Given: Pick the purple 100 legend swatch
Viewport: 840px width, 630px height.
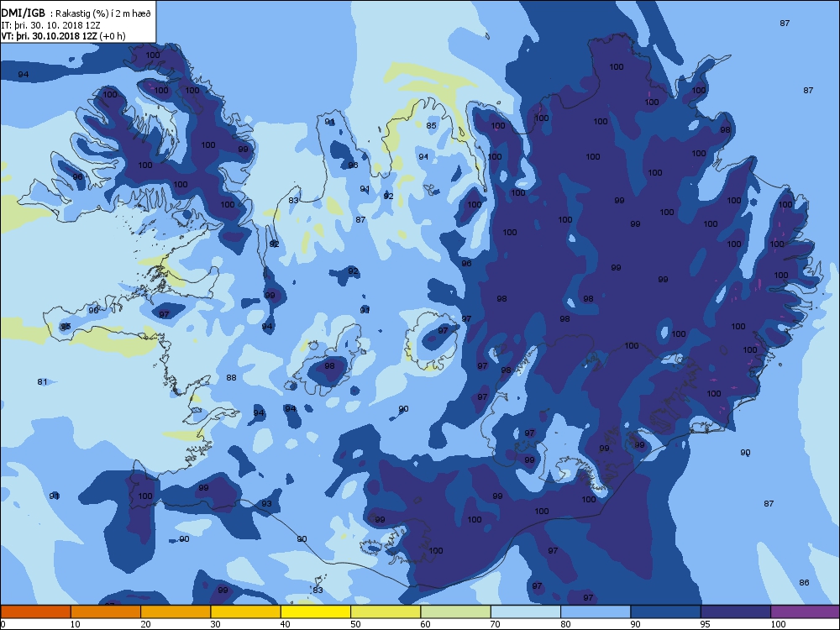Looking at the screenshot, I should 806,612.
